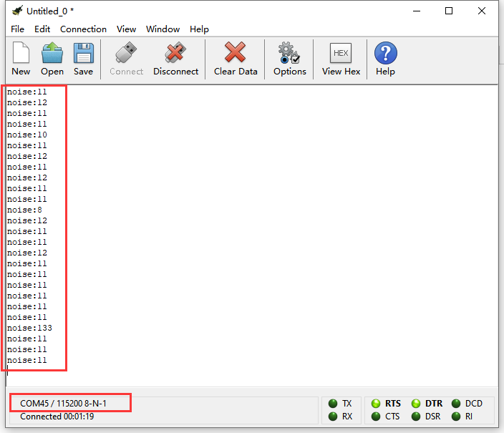Close the Untitled_0 window
Image resolution: width=504 pixels, height=433 pixels.
[482, 11]
